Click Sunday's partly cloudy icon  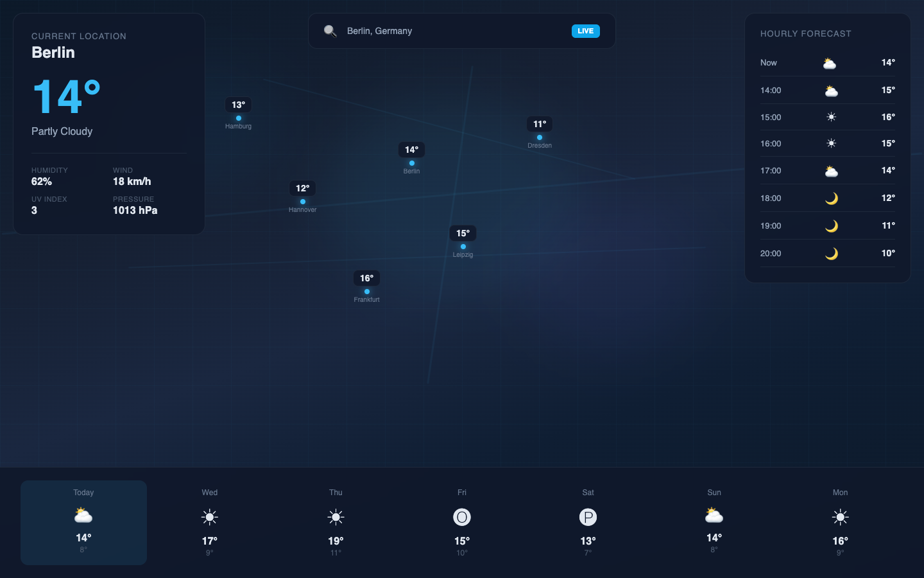[x=714, y=515]
